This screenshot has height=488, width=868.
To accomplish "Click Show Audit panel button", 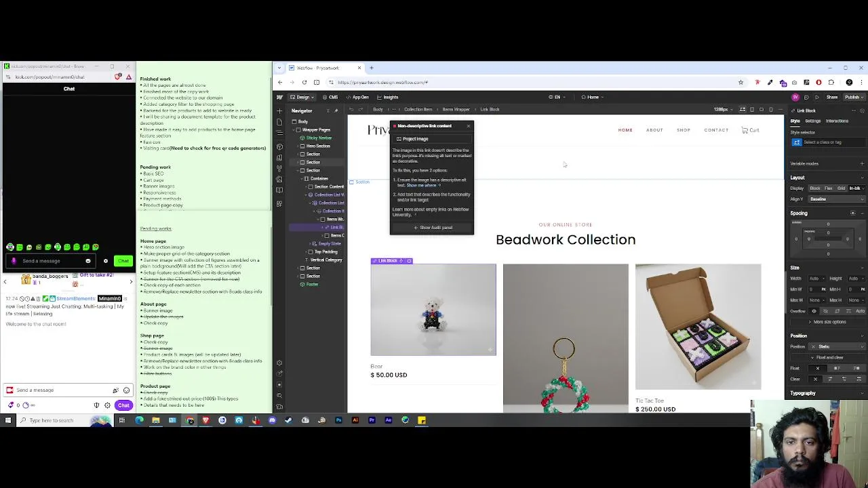I will [x=433, y=228].
